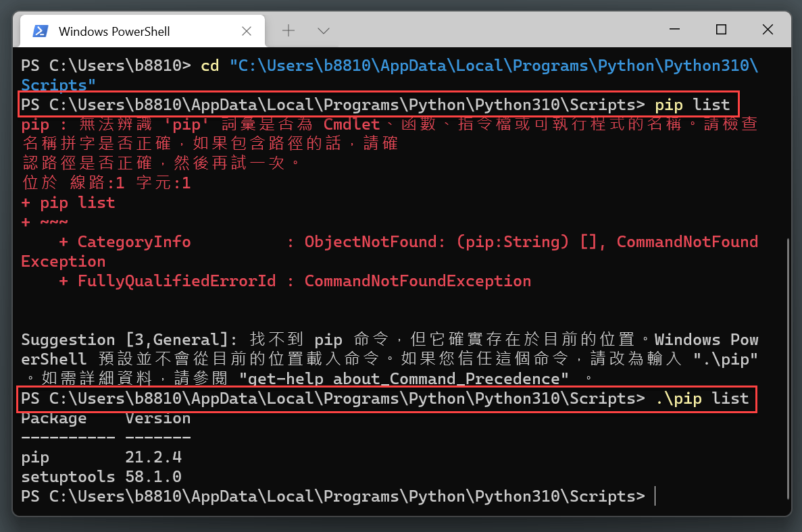Click the PowerShell icon on the tab

coord(41,30)
